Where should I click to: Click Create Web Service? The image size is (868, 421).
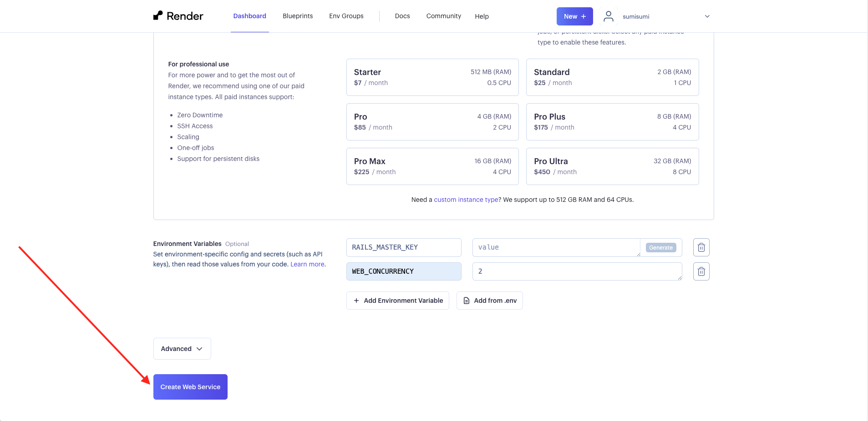click(190, 387)
